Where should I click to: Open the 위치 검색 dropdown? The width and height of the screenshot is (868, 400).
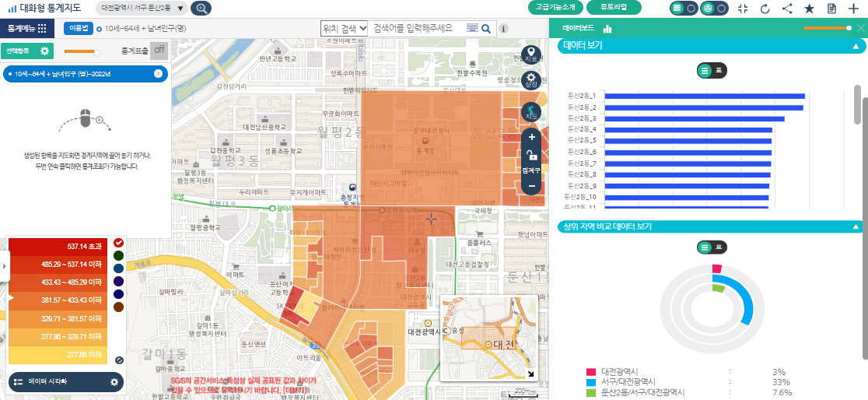345,28
